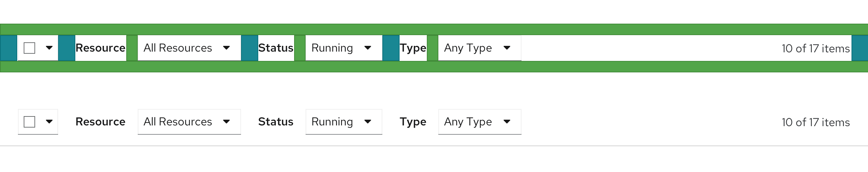Click the Status label in the plain toolbar
Image resolution: width=868 pixels, height=172 pixels.
point(275,122)
